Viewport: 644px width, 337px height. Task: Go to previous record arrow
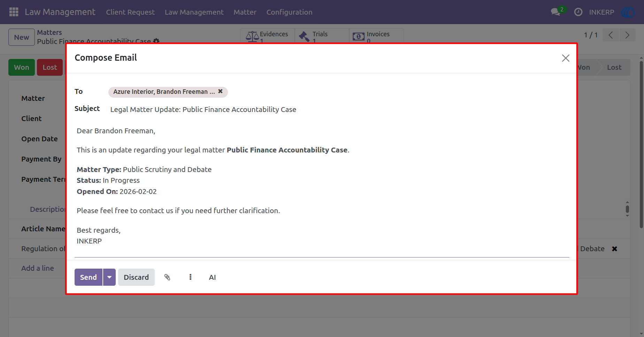611,35
